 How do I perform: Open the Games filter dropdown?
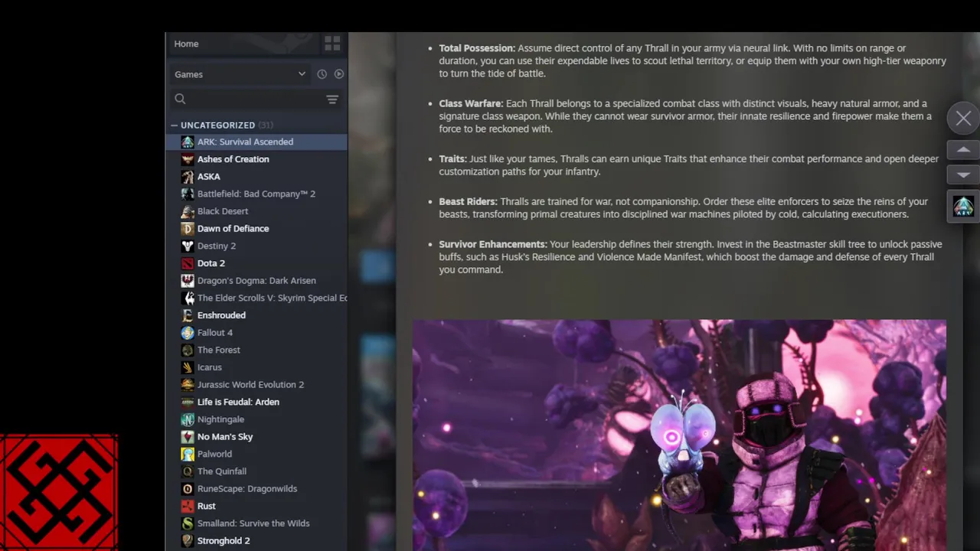[x=240, y=74]
